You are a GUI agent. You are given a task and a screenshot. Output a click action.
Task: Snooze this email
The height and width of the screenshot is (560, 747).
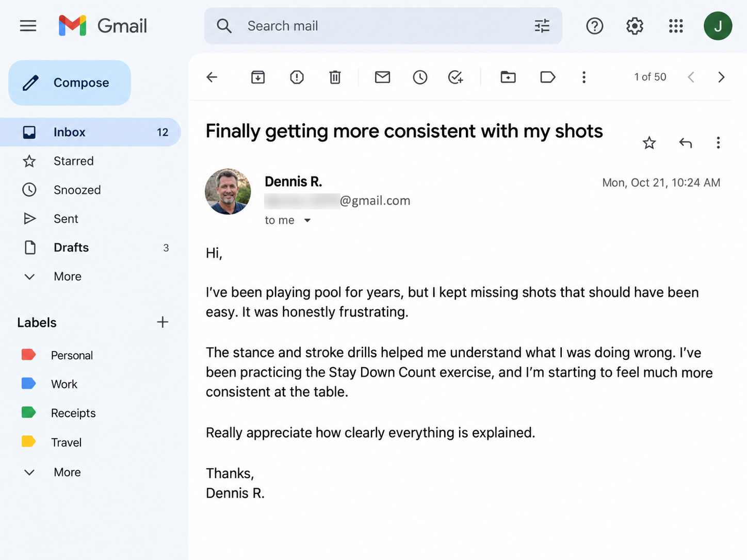420,77
